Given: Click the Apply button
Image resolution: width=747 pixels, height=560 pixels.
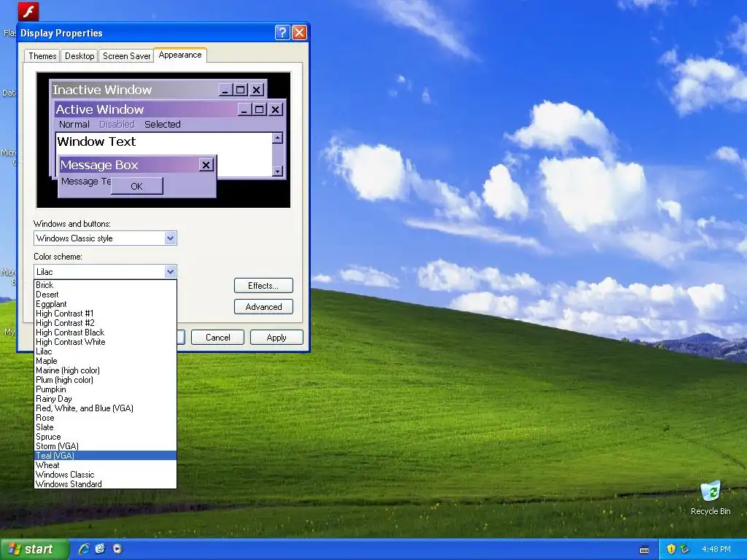Looking at the screenshot, I should click(276, 337).
